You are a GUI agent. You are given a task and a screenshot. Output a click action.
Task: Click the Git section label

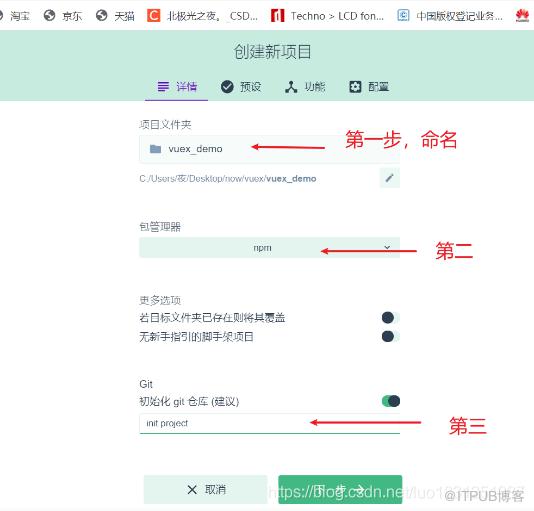146,384
